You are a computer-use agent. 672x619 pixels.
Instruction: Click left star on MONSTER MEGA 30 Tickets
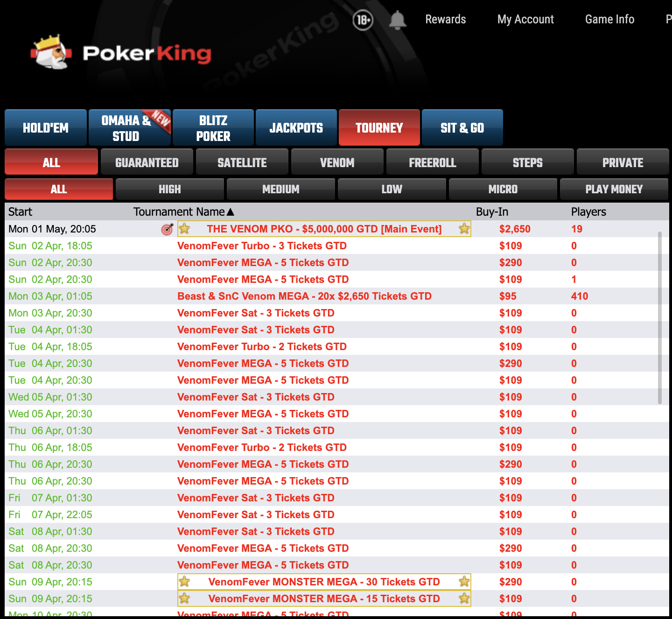click(x=185, y=582)
